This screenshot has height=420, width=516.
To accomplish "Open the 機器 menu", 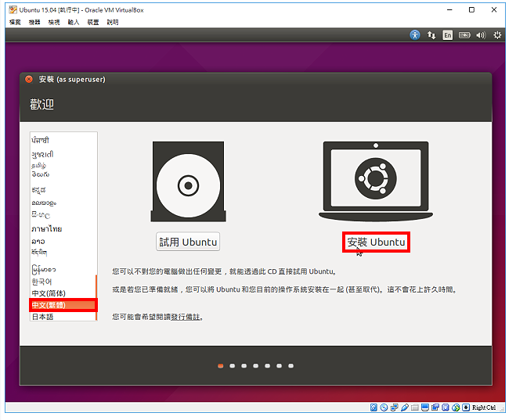I will 34,22.
